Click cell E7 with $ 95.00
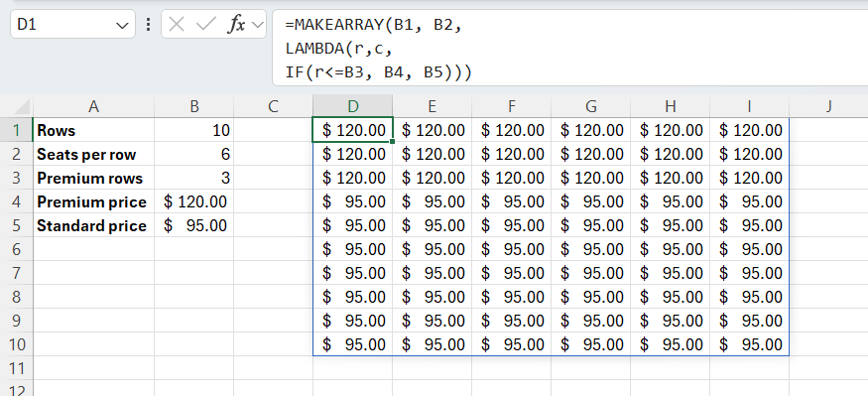The height and width of the screenshot is (396, 868). 432,273
